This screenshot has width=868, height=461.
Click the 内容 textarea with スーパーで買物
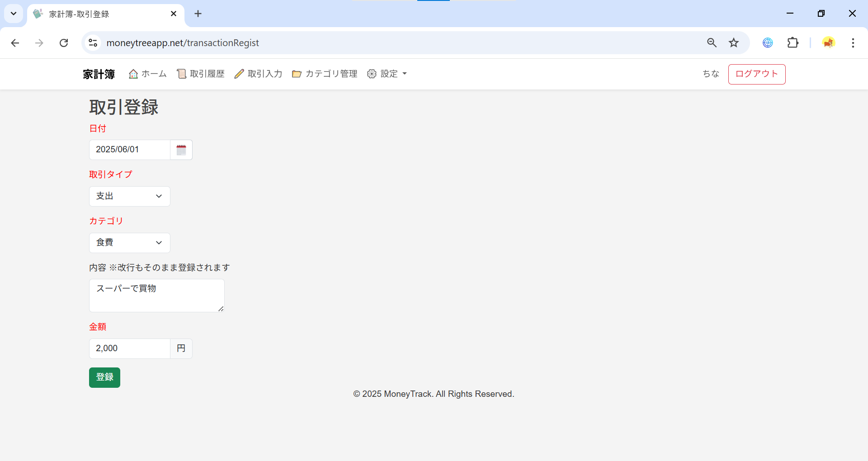point(157,296)
